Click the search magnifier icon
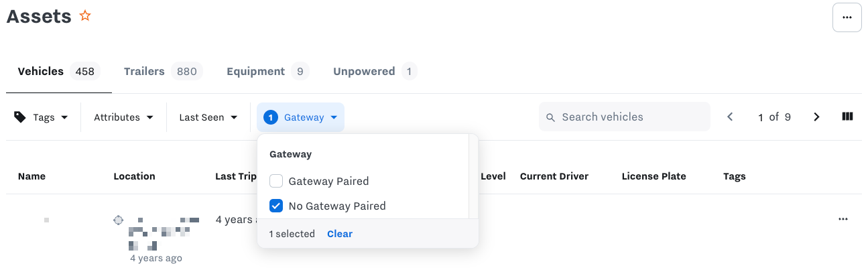The width and height of the screenshot is (868, 276). 551,117
